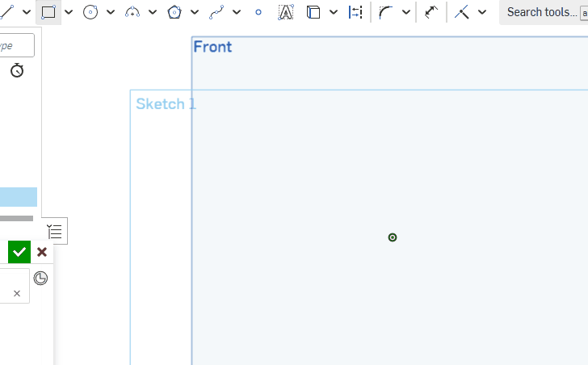Select the Front plane label

click(x=212, y=47)
